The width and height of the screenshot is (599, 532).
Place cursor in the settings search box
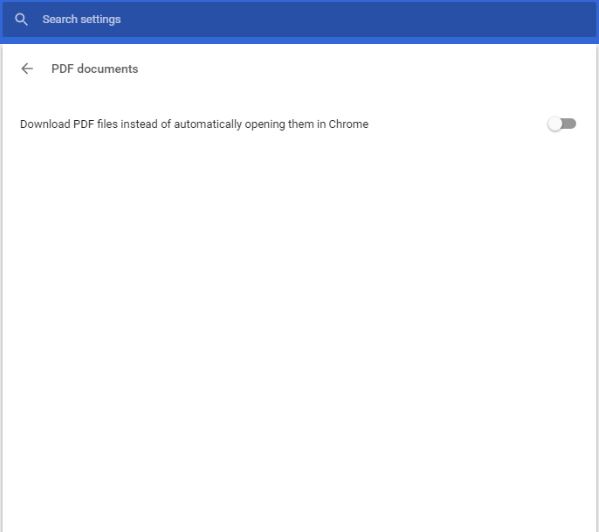click(x=300, y=19)
